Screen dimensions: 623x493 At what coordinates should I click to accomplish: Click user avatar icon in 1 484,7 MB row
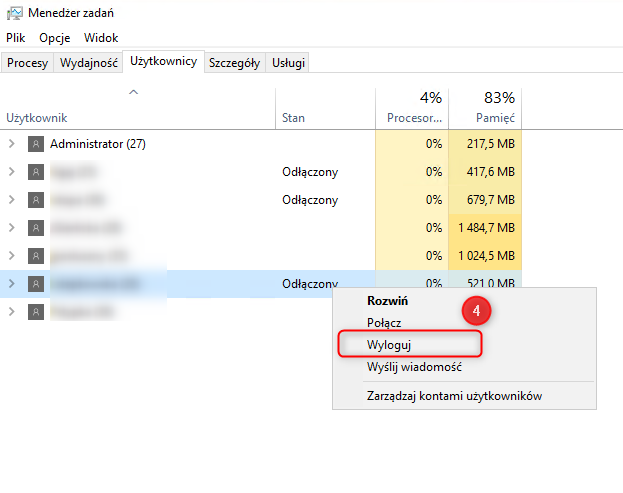pyautogui.click(x=36, y=228)
